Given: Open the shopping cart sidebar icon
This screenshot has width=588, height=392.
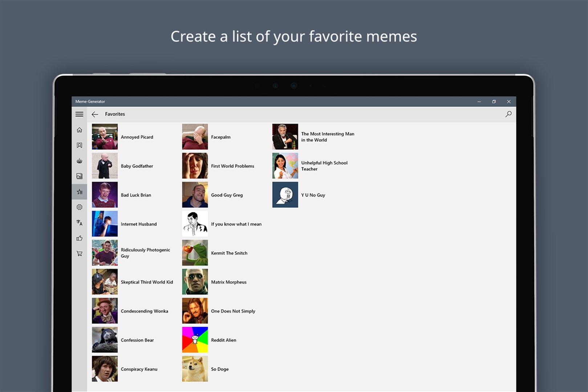Looking at the screenshot, I should [79, 254].
